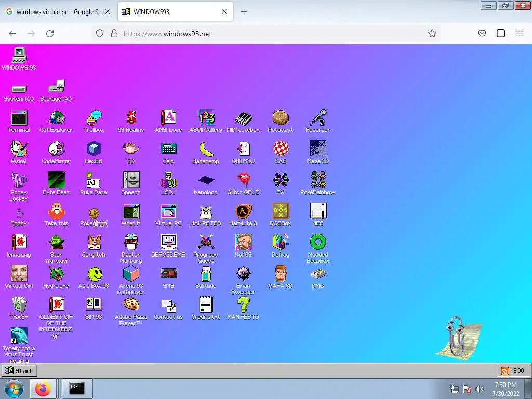Bookmark this page with the star
Viewport: 532px width, 399px height.
pyautogui.click(x=432, y=33)
